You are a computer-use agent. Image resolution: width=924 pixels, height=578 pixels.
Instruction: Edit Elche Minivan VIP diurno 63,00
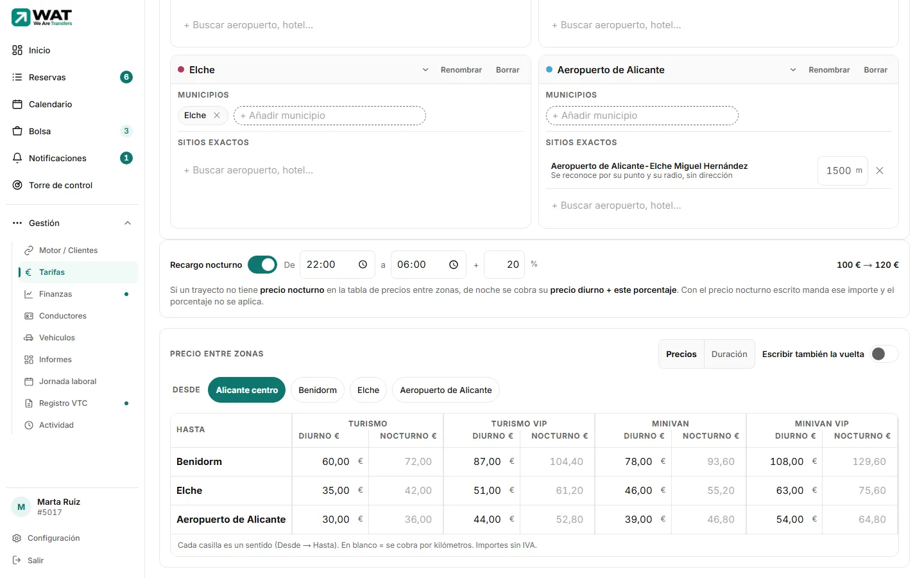click(x=784, y=491)
